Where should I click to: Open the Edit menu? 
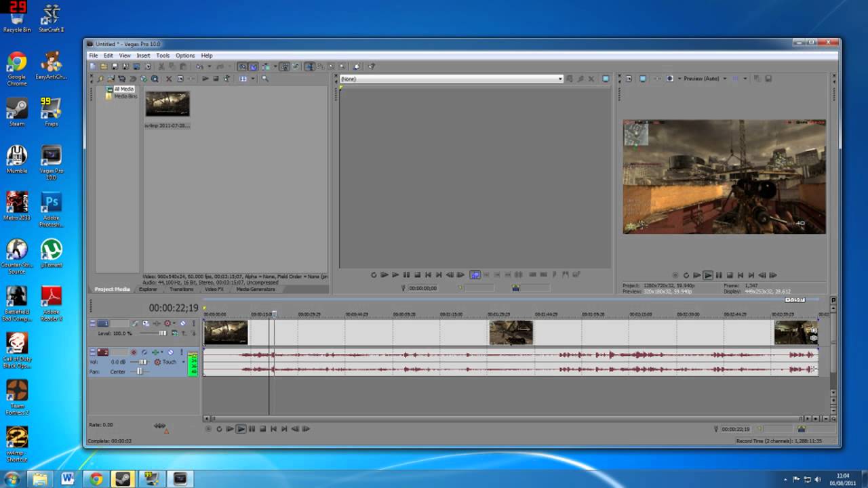point(108,56)
